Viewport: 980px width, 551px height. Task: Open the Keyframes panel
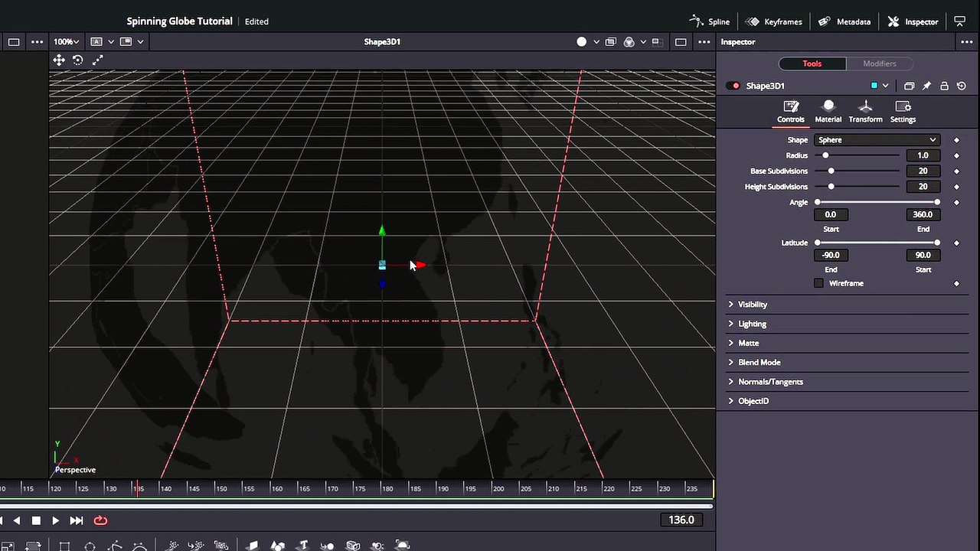click(773, 21)
